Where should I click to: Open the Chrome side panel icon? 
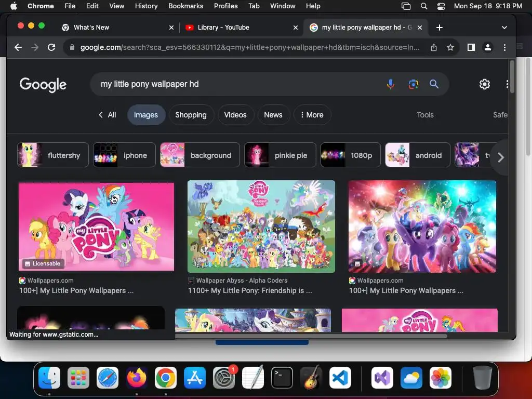coord(471,47)
